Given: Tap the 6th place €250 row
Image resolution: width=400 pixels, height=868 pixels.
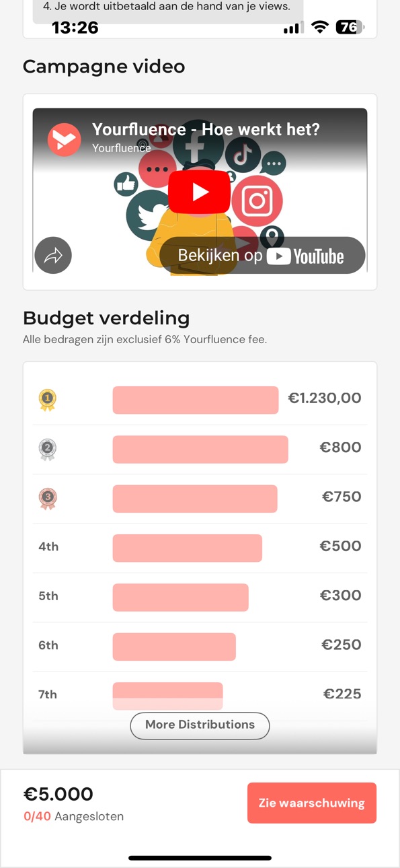Looking at the screenshot, I should pyautogui.click(x=200, y=647).
